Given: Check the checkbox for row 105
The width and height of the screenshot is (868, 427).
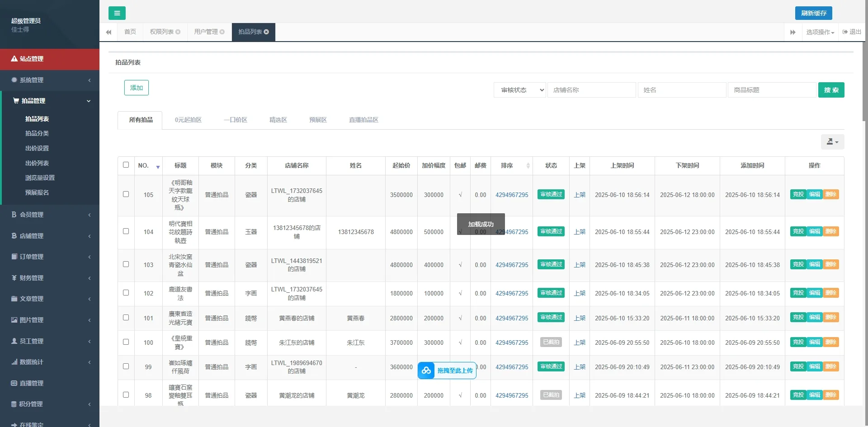Looking at the screenshot, I should pyautogui.click(x=126, y=194).
